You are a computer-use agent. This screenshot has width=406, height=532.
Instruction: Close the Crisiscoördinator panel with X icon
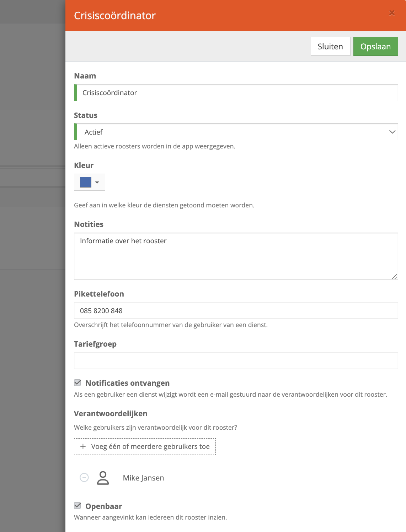click(392, 13)
